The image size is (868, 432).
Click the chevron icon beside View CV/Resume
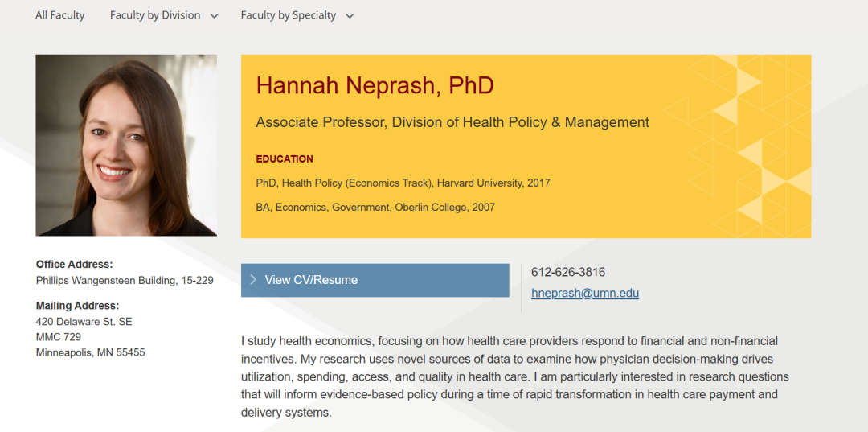pyautogui.click(x=253, y=280)
